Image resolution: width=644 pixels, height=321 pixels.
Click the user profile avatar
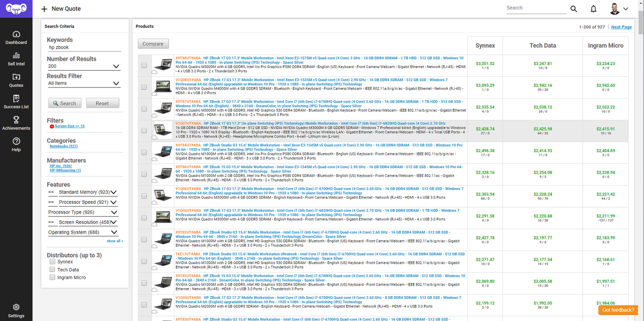(x=615, y=9)
